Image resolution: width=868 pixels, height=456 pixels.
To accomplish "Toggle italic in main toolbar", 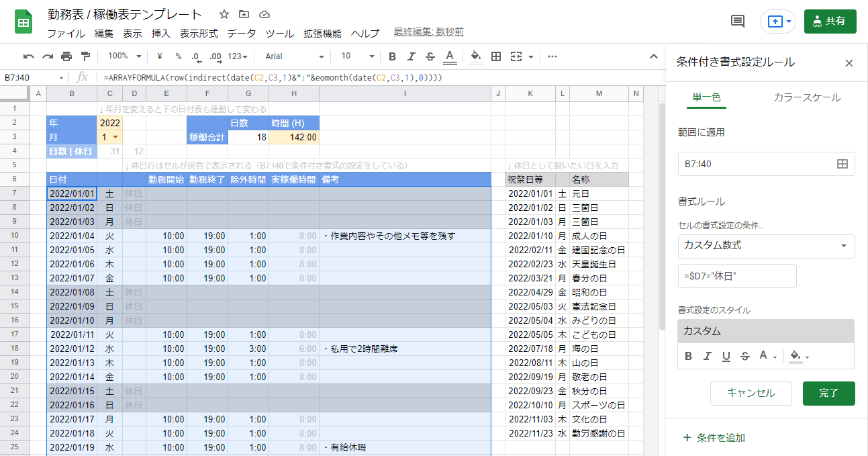I will click(412, 56).
